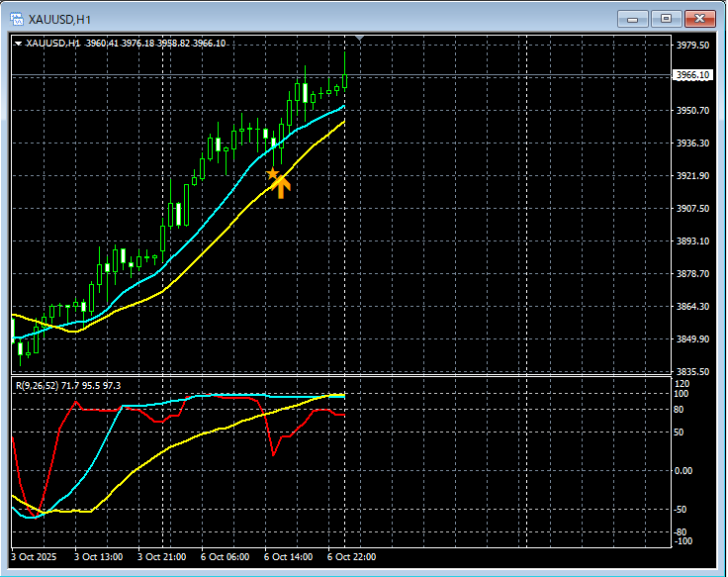Click the indicator scale value 50
Image resolution: width=728 pixels, height=577 pixels.
(679, 433)
